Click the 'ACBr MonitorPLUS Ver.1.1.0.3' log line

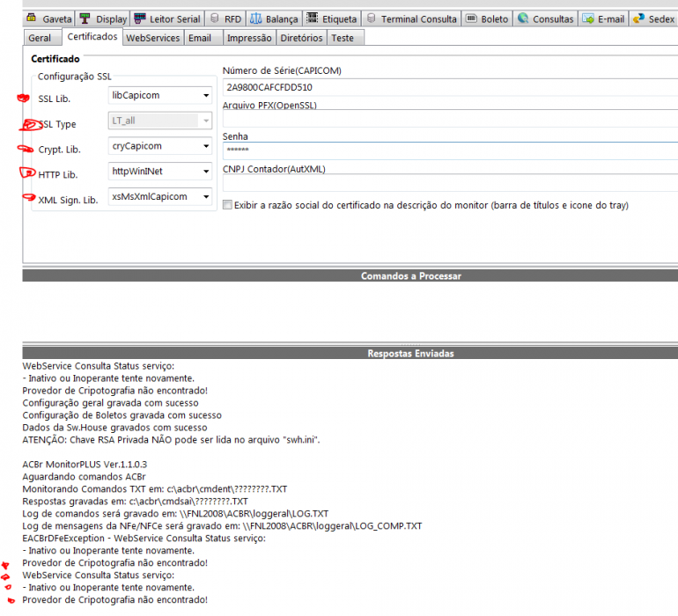[85, 465]
